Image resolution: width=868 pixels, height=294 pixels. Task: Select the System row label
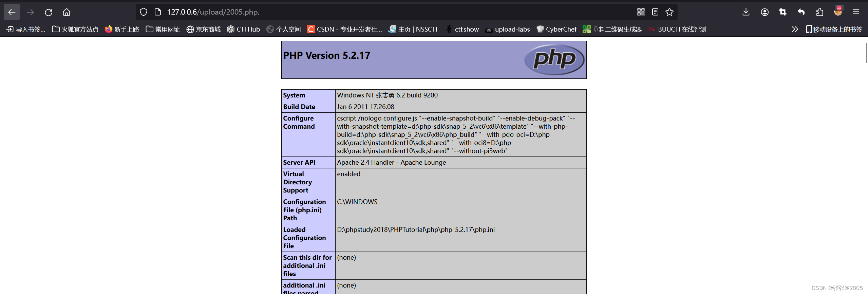pos(294,95)
